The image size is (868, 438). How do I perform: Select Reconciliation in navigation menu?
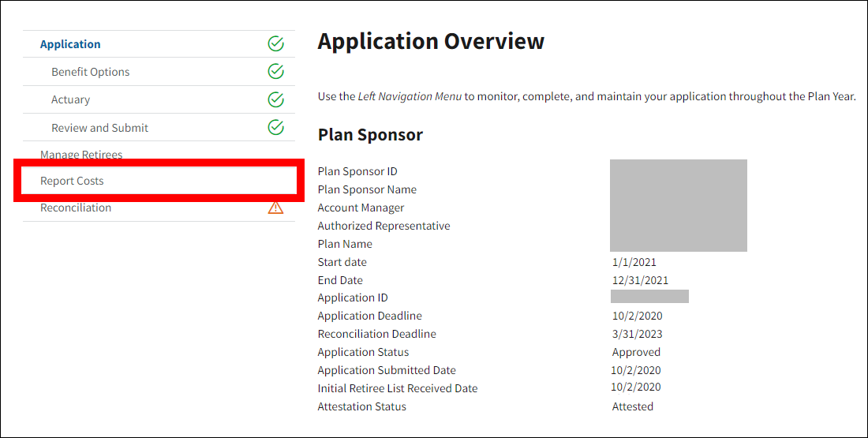[76, 208]
